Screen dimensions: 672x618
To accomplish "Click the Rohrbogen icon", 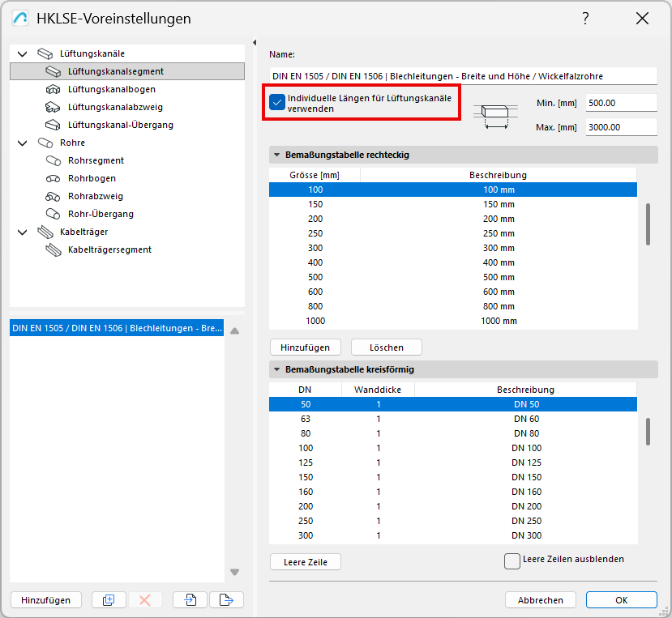I will pyautogui.click(x=54, y=178).
